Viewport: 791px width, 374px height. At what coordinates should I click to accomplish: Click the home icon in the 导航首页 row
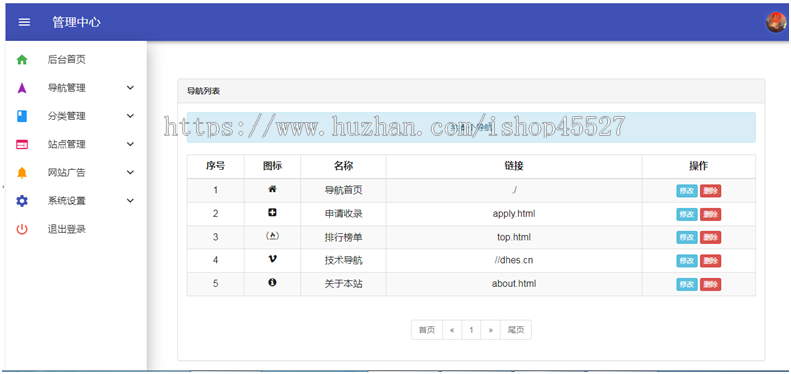pyautogui.click(x=272, y=189)
